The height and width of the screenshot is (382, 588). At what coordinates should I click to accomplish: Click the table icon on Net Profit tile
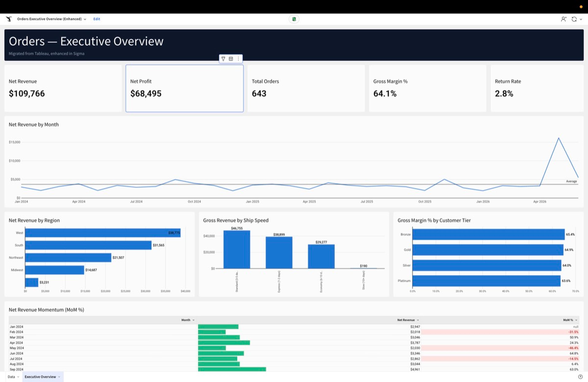(x=231, y=59)
